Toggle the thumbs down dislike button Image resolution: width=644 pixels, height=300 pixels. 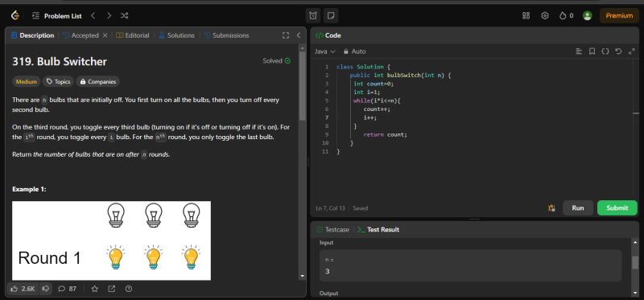pos(46,289)
